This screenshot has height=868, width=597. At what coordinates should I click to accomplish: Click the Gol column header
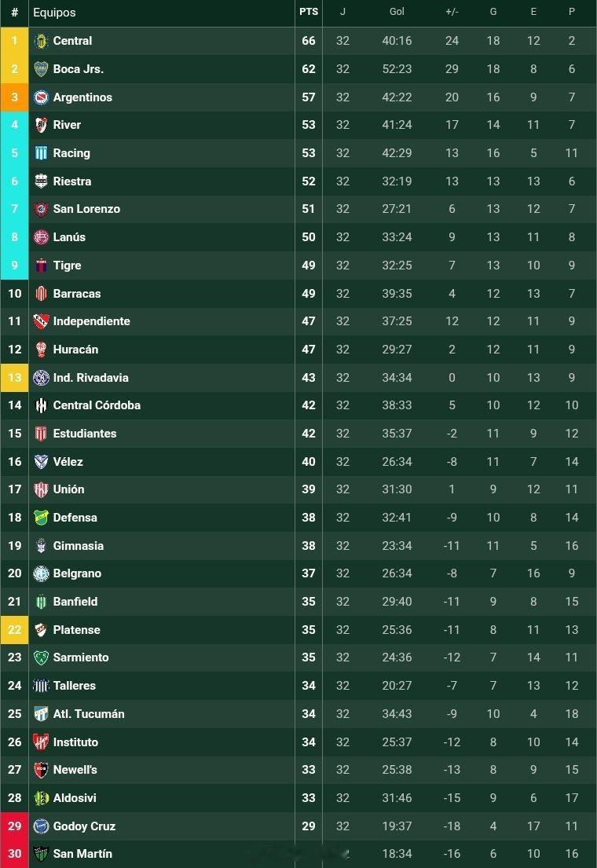click(397, 12)
